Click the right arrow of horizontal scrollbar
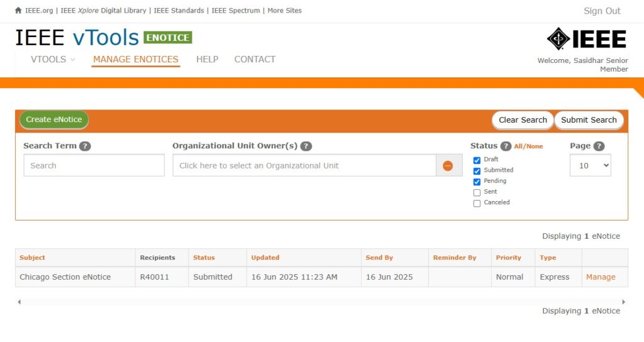 pos(623,302)
